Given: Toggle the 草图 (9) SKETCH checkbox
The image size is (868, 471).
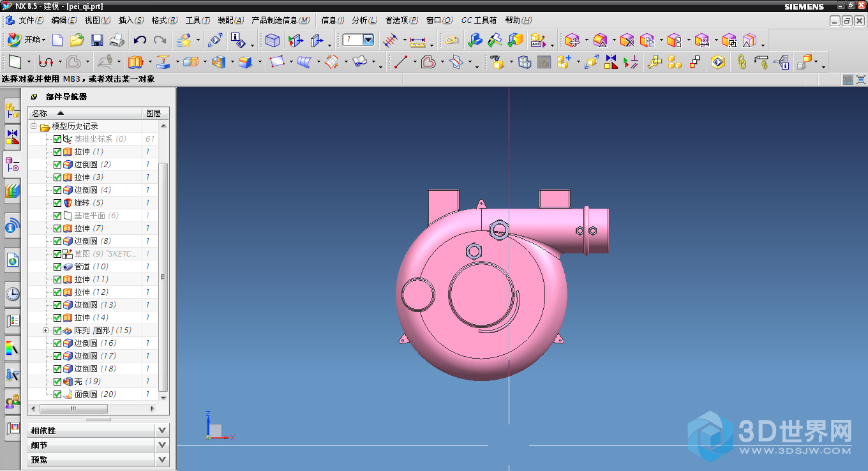Looking at the screenshot, I should point(57,254).
